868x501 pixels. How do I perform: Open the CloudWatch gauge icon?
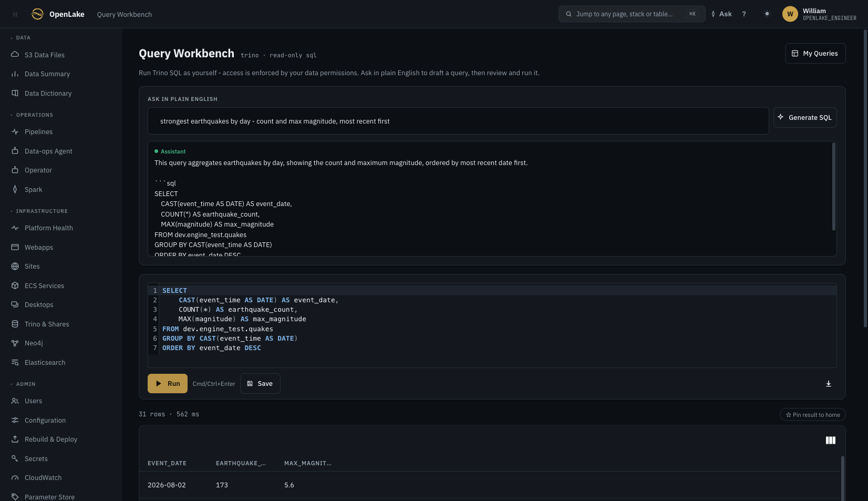[15, 478]
